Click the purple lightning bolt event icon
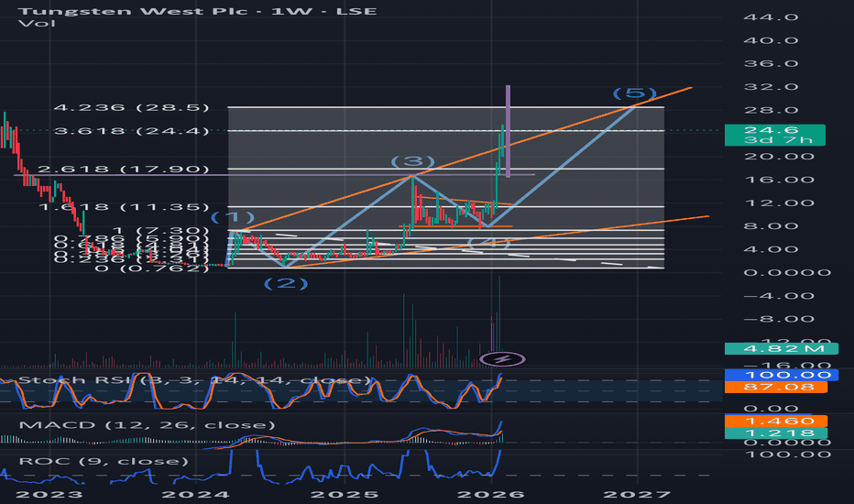 point(502,359)
